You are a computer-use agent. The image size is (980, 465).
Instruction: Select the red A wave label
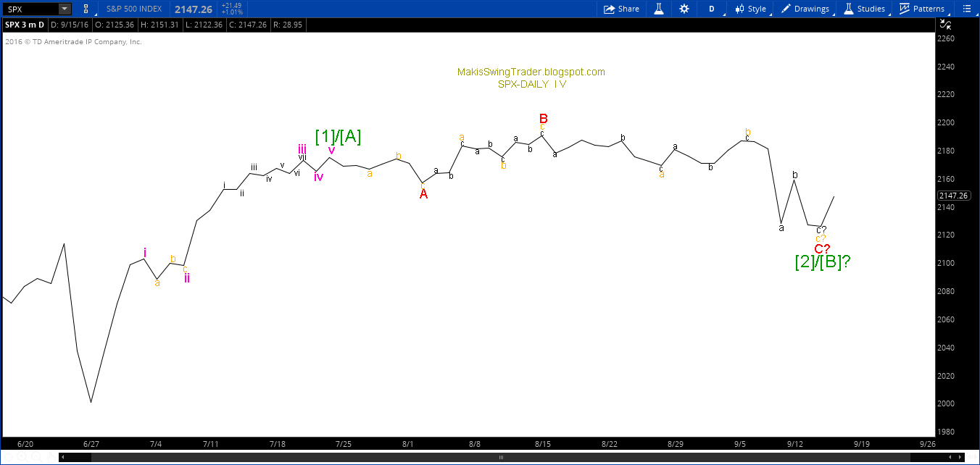(x=424, y=194)
